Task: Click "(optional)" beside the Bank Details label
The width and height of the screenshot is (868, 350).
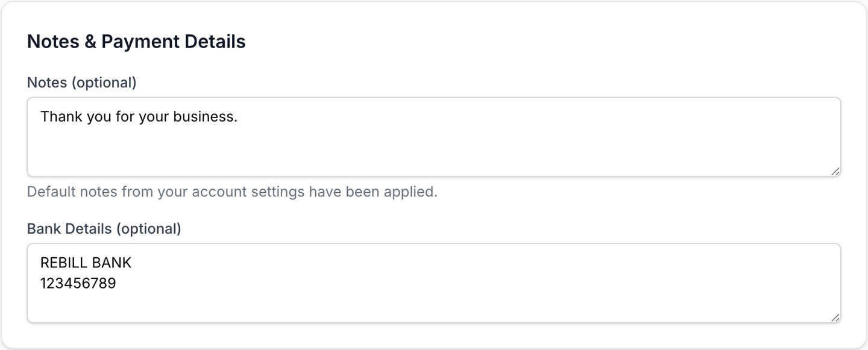Action: (148, 229)
